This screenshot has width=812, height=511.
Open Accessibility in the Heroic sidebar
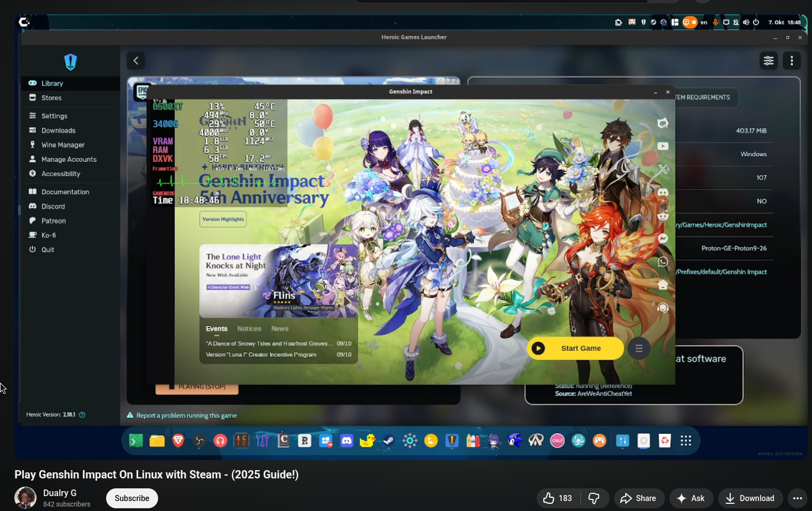pos(70,173)
